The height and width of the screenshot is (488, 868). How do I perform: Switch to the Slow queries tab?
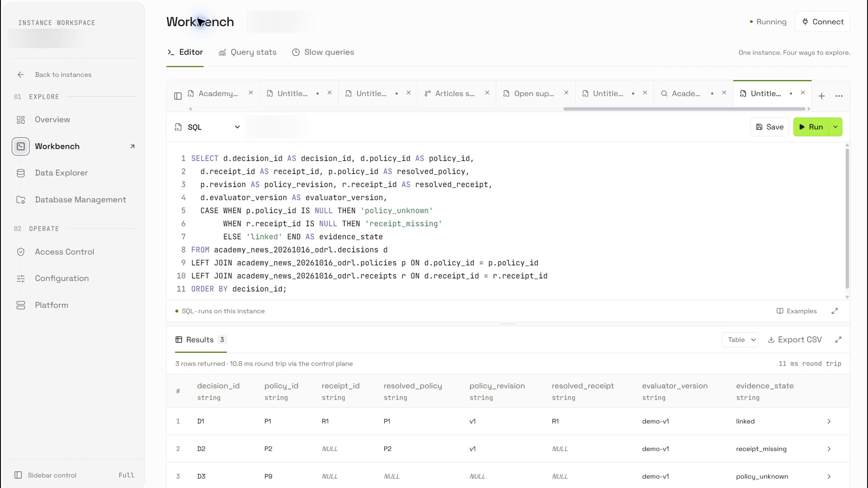coord(323,52)
